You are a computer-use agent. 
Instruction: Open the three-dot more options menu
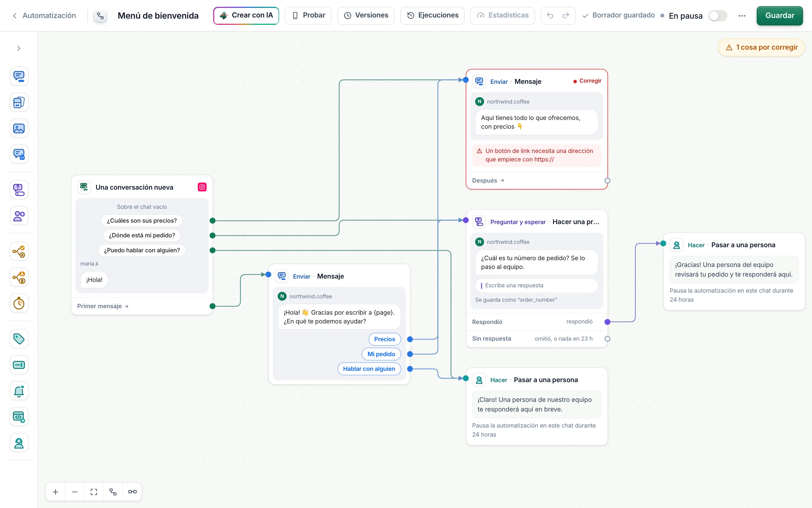click(x=742, y=16)
